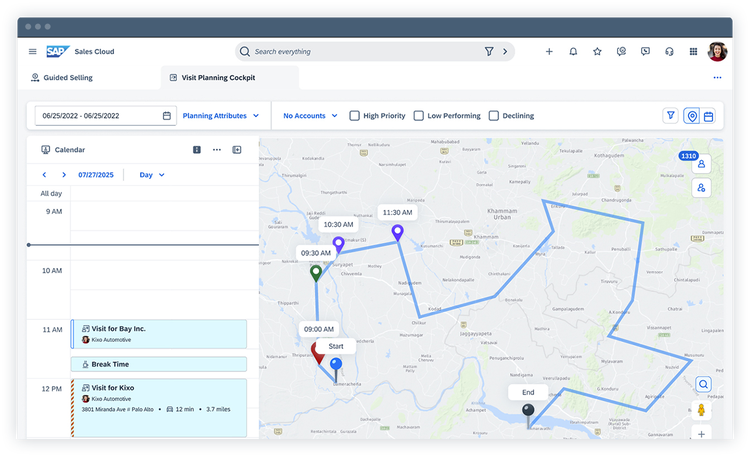Open favorites star icon
Image resolution: width=750 pixels, height=456 pixels.
(x=597, y=51)
